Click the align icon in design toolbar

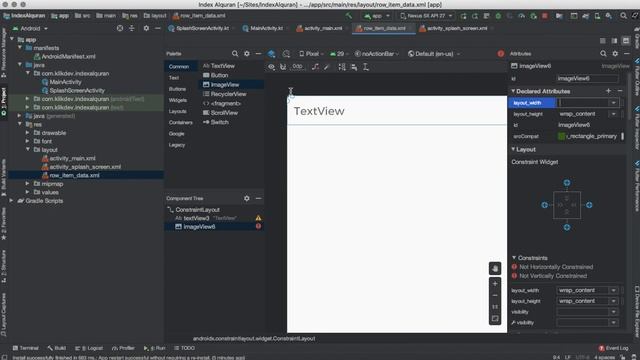click(x=354, y=67)
